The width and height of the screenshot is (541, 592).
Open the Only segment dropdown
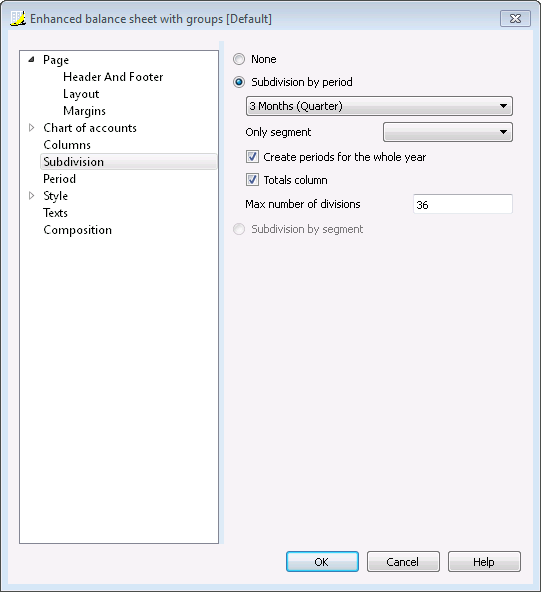coord(448,132)
